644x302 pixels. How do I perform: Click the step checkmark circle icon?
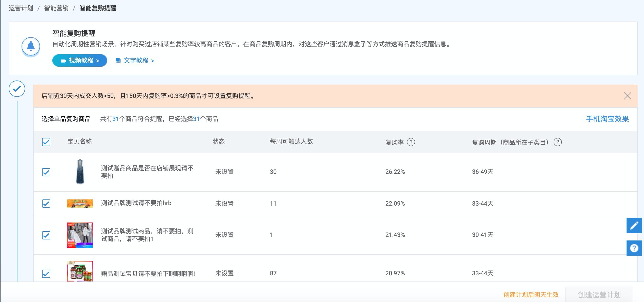[x=17, y=89]
